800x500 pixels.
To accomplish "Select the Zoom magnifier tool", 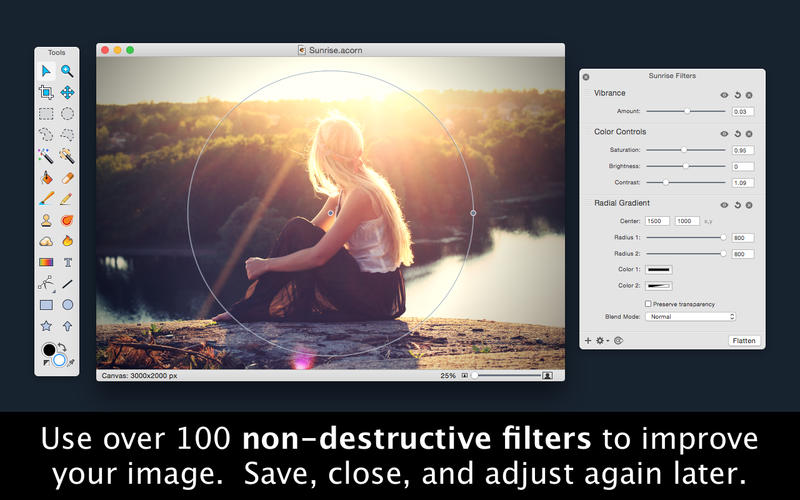I will 67,71.
